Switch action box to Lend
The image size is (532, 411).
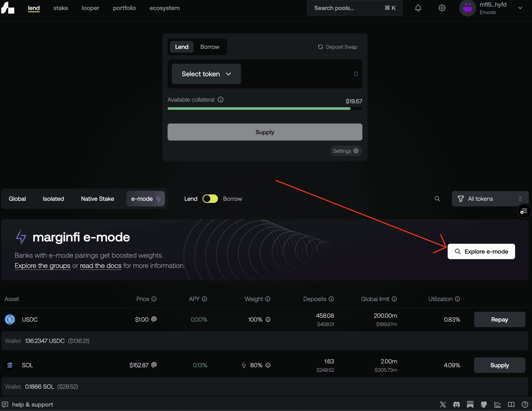(181, 47)
